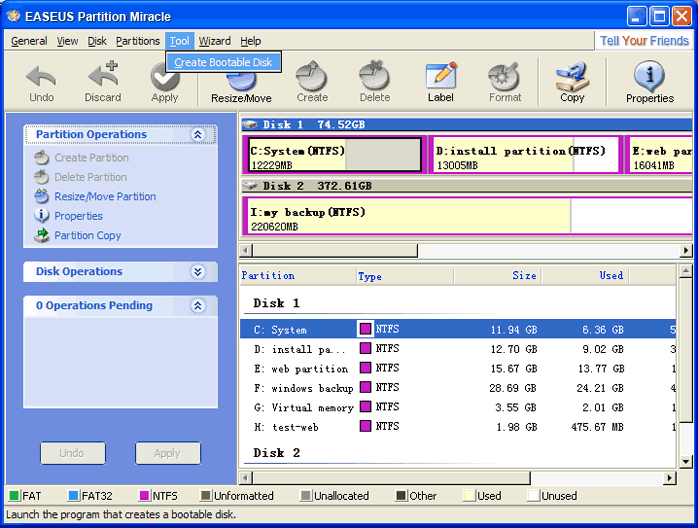The height and width of the screenshot is (528, 698).
Task: Open the Disk menu
Action: pyautogui.click(x=97, y=41)
